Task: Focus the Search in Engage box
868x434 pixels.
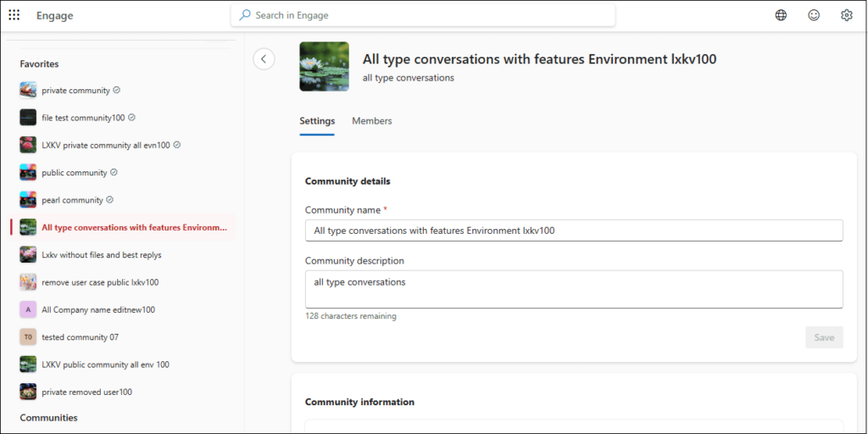Action: [x=423, y=15]
